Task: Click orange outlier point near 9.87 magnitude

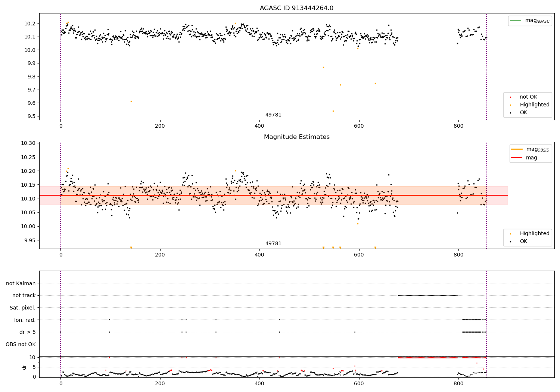Action: tap(323, 67)
